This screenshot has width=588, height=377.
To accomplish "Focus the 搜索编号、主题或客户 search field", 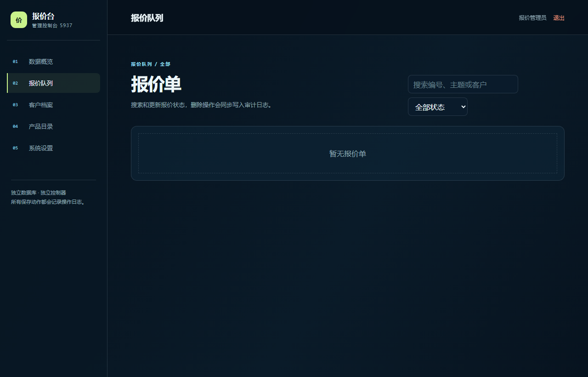I will (463, 85).
